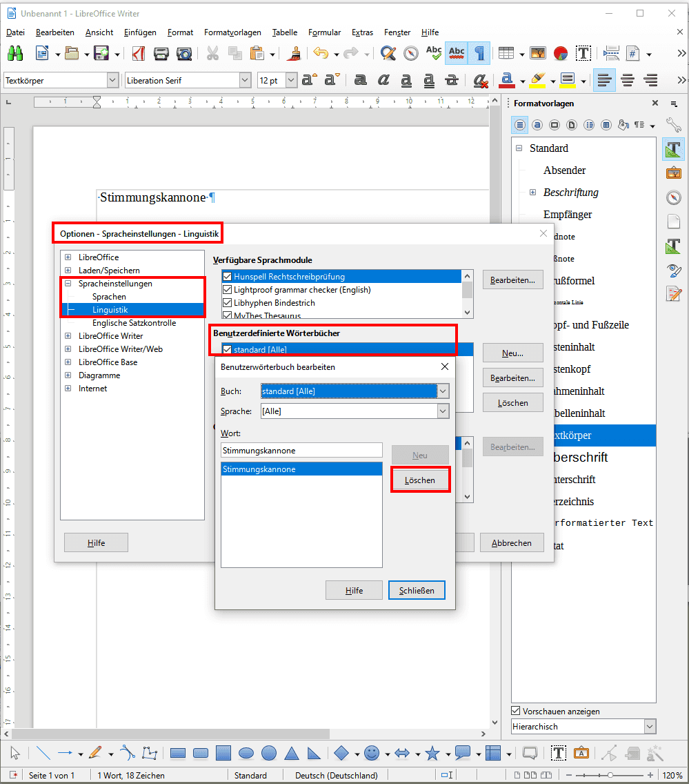Toggle automatic spellcheck Abc underline icon
The image size is (689, 784).
(x=456, y=53)
